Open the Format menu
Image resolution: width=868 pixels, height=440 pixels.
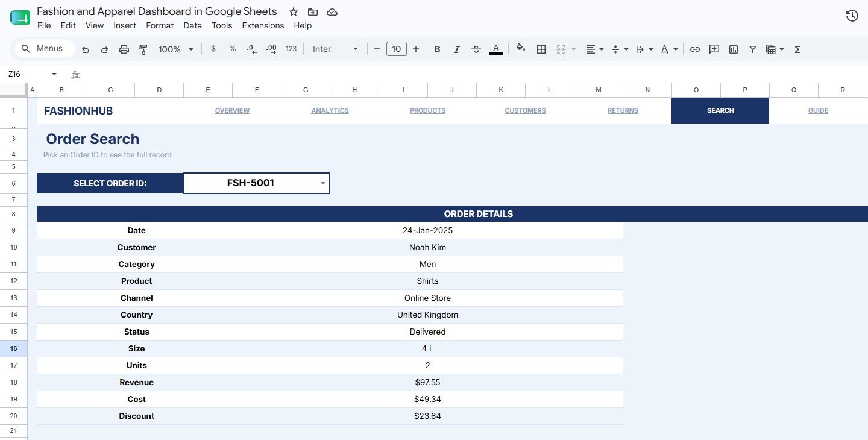pyautogui.click(x=160, y=25)
